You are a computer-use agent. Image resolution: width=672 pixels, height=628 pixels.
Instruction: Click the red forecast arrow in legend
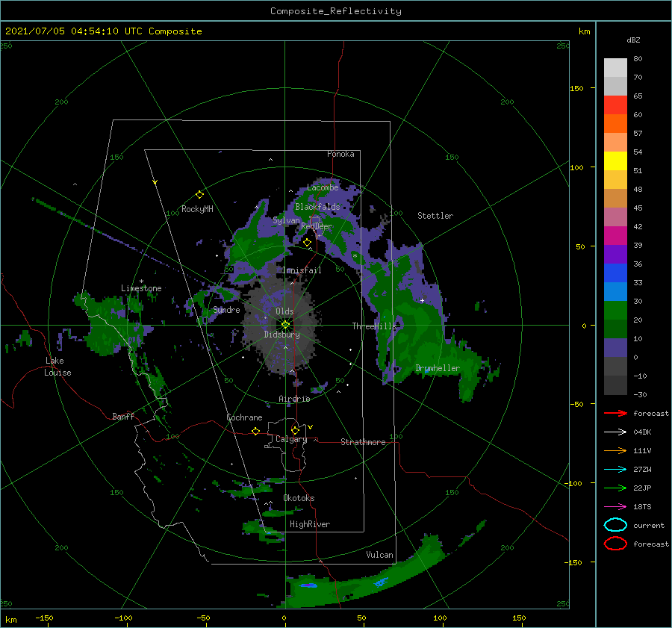pyautogui.click(x=615, y=413)
